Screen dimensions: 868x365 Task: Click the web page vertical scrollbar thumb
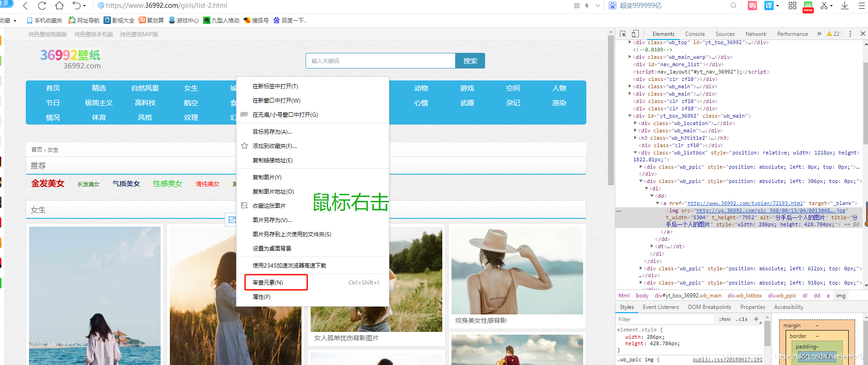(611, 110)
